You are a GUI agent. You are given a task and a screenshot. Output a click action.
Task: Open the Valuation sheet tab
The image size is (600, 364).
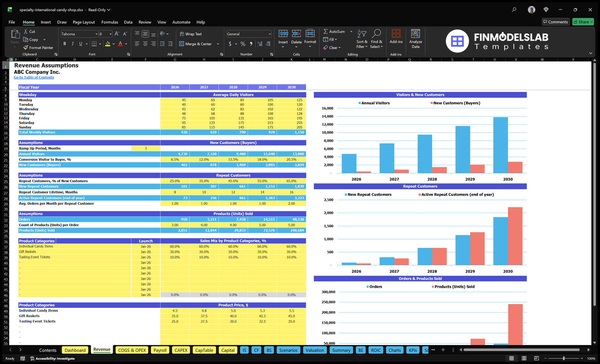(x=314, y=350)
